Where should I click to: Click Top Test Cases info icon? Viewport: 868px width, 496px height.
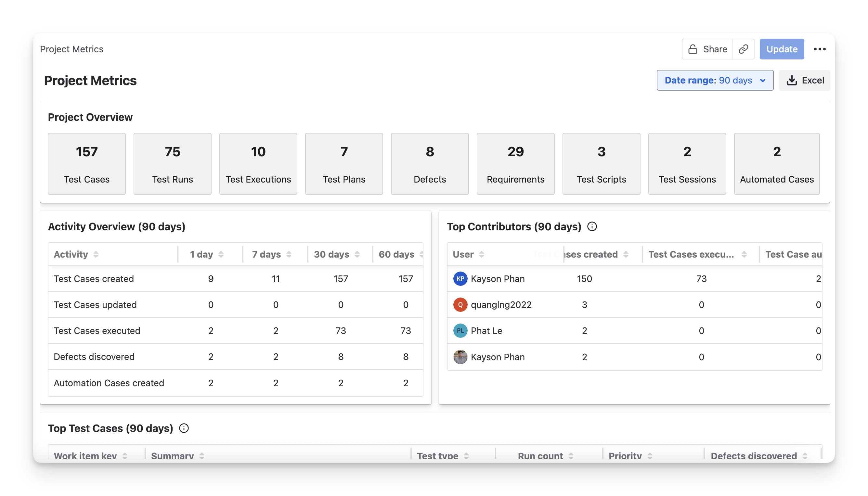pos(184,428)
